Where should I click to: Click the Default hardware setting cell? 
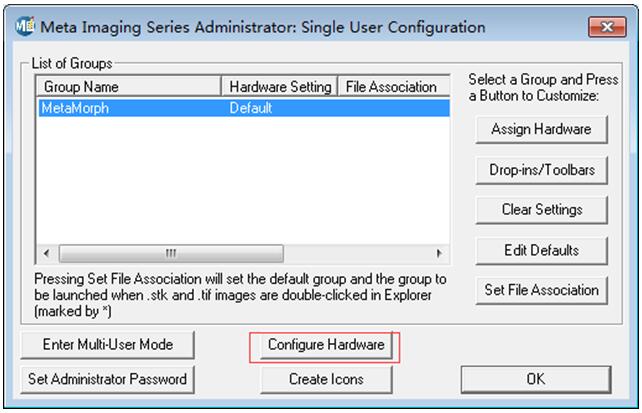pyautogui.click(x=250, y=107)
